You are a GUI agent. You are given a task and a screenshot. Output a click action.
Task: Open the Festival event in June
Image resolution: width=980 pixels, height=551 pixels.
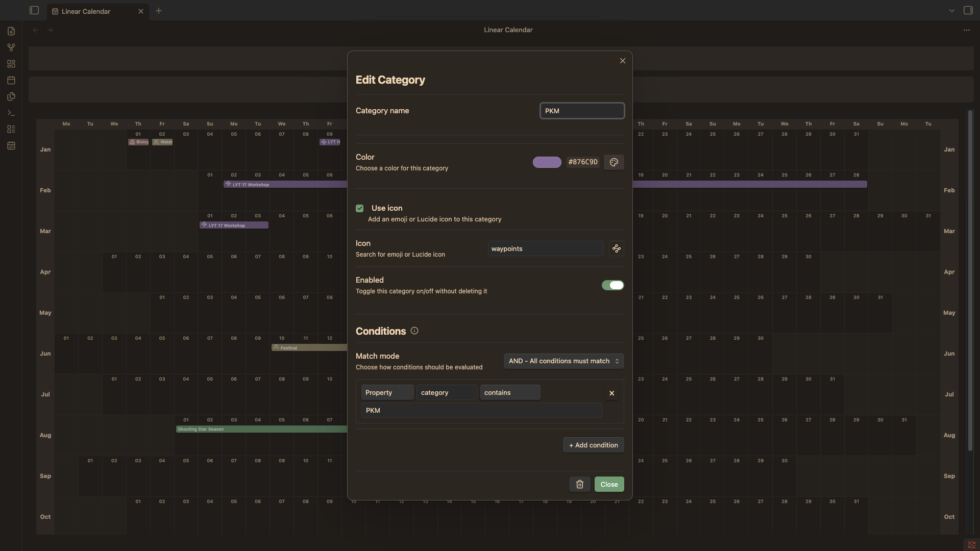point(309,347)
